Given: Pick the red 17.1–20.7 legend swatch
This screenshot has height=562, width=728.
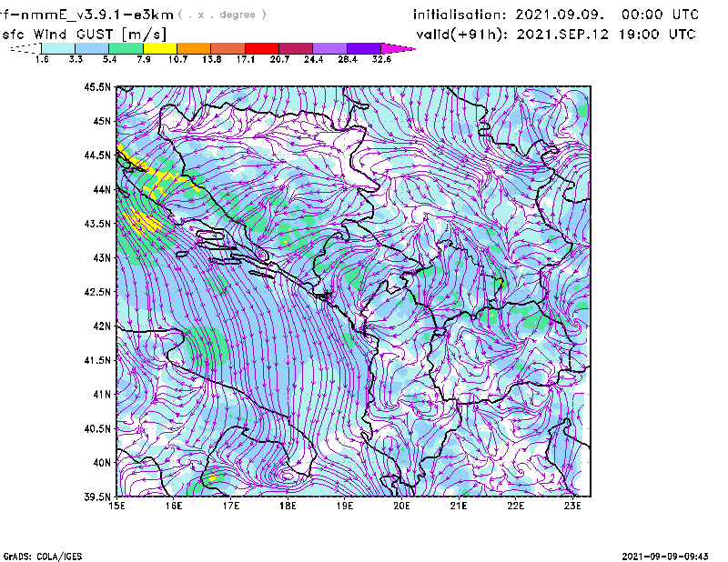Looking at the screenshot, I should tap(262, 48).
